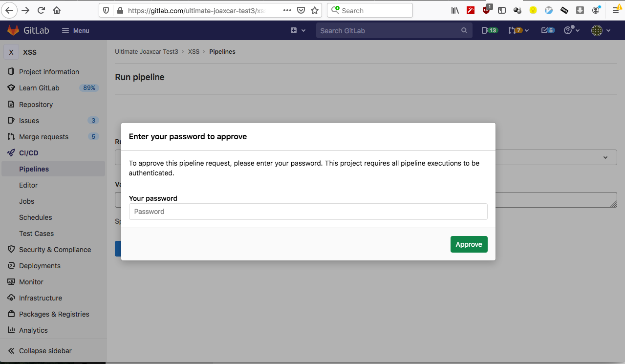Viewport: 625px width, 364px height.
Task: Click the GitLab fox logo
Action: click(x=13, y=30)
